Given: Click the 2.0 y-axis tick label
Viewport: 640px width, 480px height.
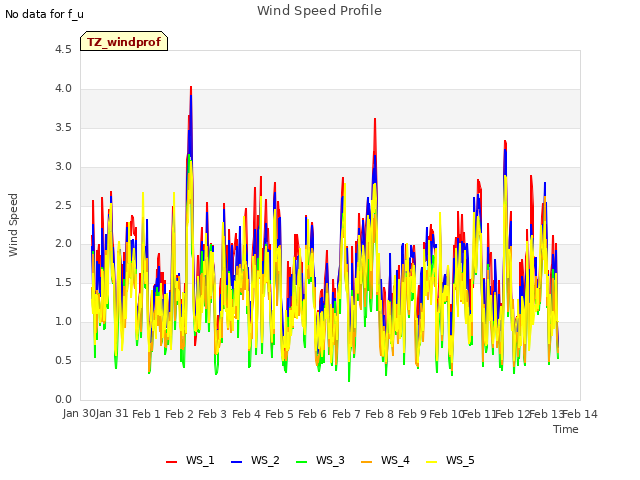Looking at the screenshot, I should pyautogui.click(x=63, y=244).
